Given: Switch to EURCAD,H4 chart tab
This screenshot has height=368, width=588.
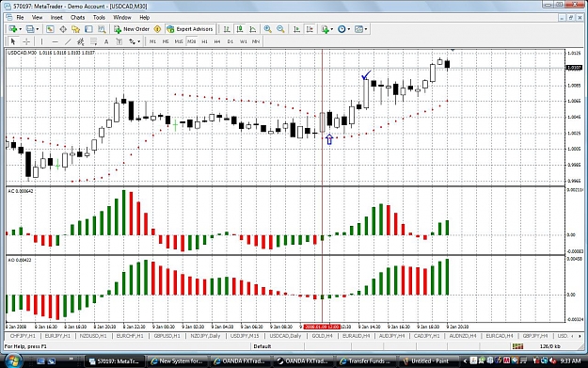Looking at the screenshot, I should click(x=500, y=336).
